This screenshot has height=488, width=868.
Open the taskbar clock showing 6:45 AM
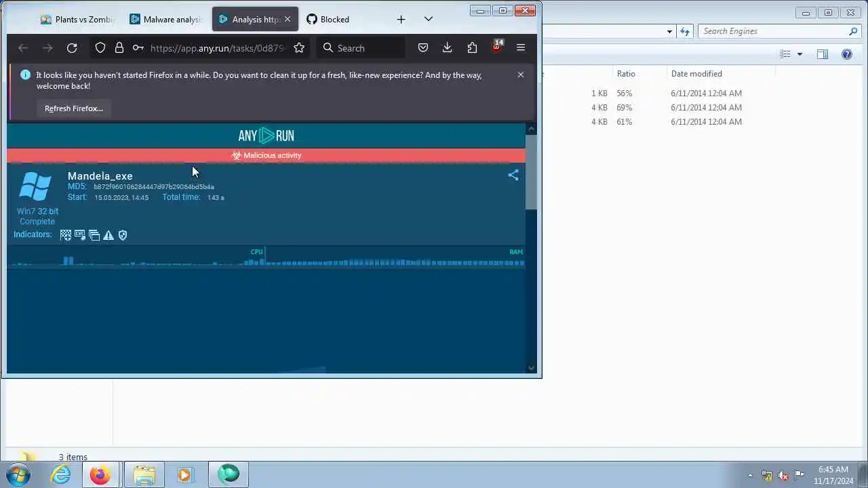833,475
